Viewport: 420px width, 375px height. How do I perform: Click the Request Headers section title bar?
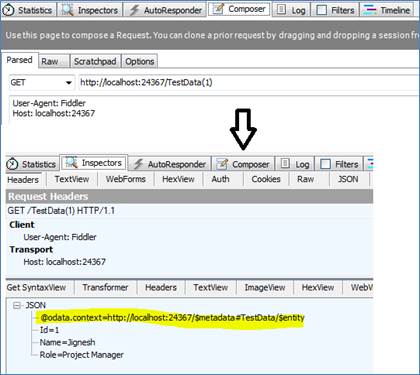[190, 197]
